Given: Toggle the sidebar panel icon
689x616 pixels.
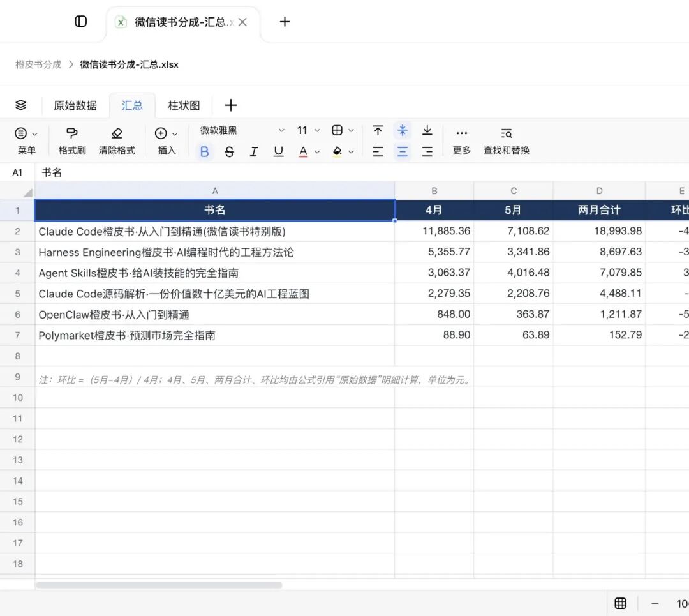Looking at the screenshot, I should coord(81,22).
